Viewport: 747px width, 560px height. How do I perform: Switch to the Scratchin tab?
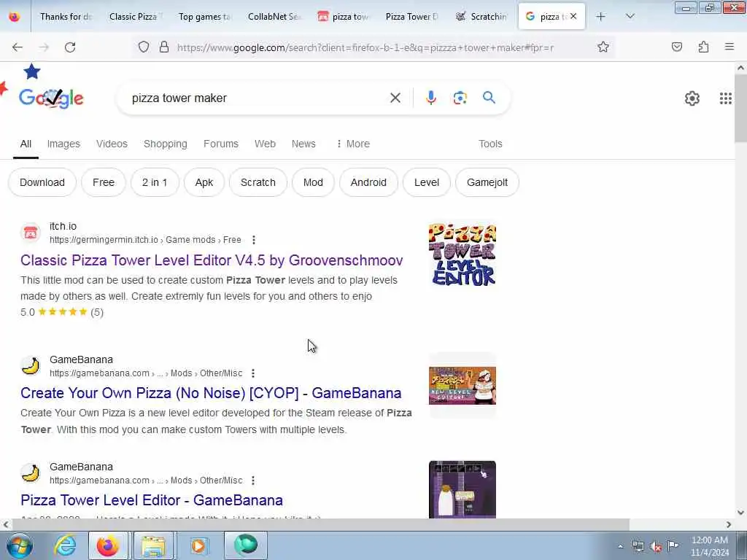coord(482,17)
